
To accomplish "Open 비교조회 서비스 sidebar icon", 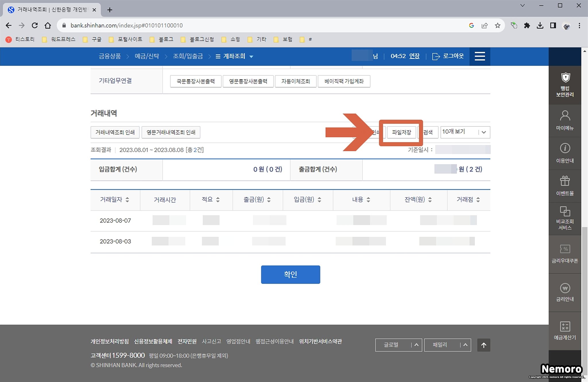I will [565, 218].
